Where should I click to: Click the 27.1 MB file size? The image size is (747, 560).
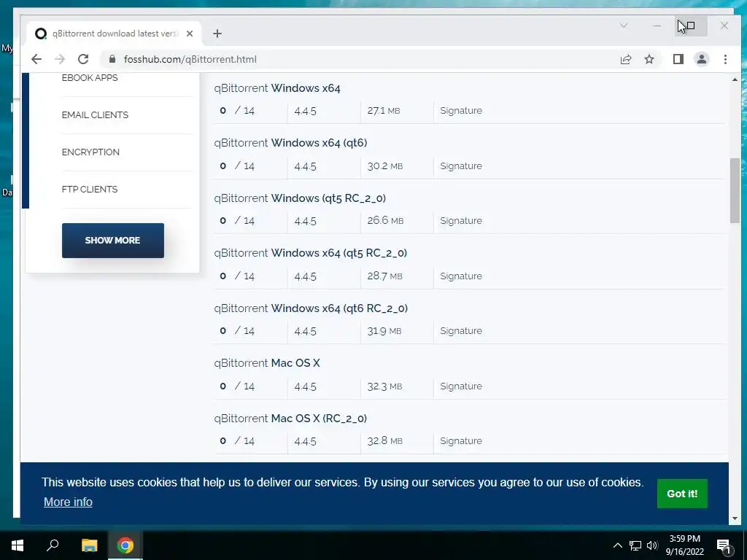(383, 111)
